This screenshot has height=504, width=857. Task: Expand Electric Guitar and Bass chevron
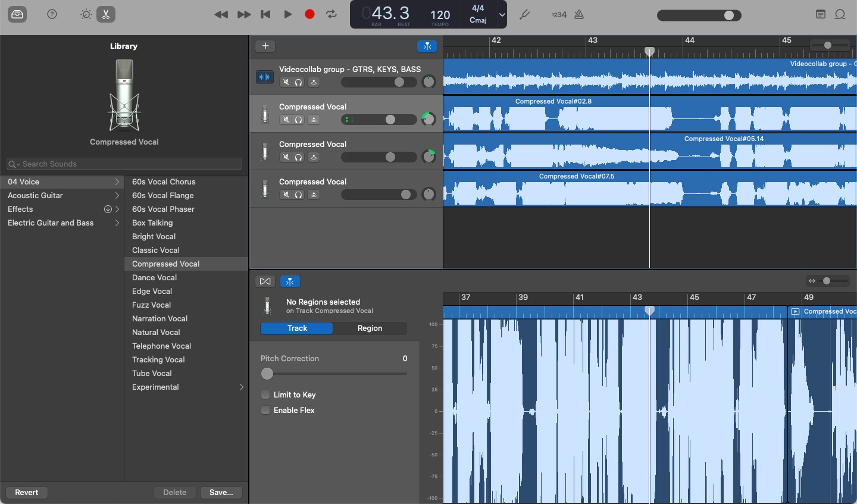117,223
